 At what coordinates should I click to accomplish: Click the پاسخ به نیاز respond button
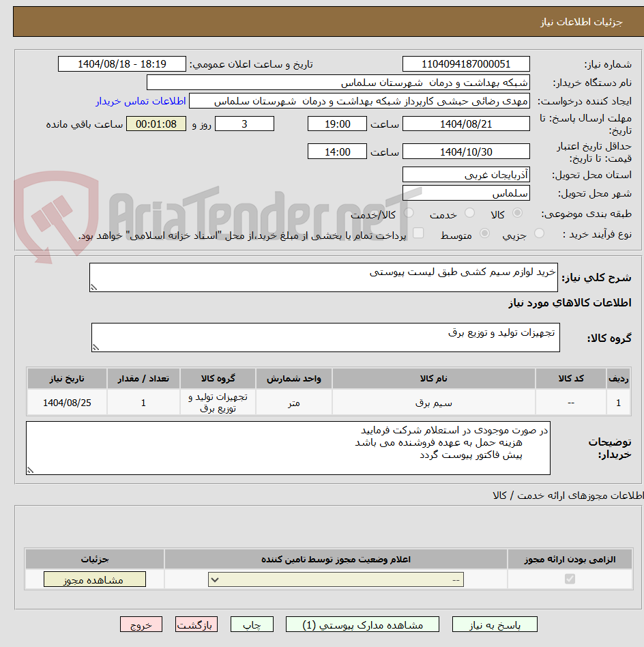click(x=493, y=624)
